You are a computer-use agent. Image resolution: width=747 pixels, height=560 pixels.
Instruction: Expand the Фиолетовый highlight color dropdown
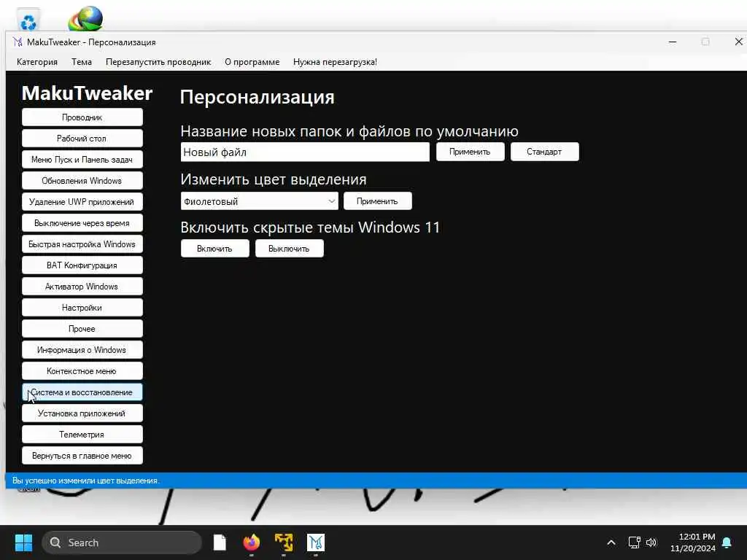click(259, 201)
